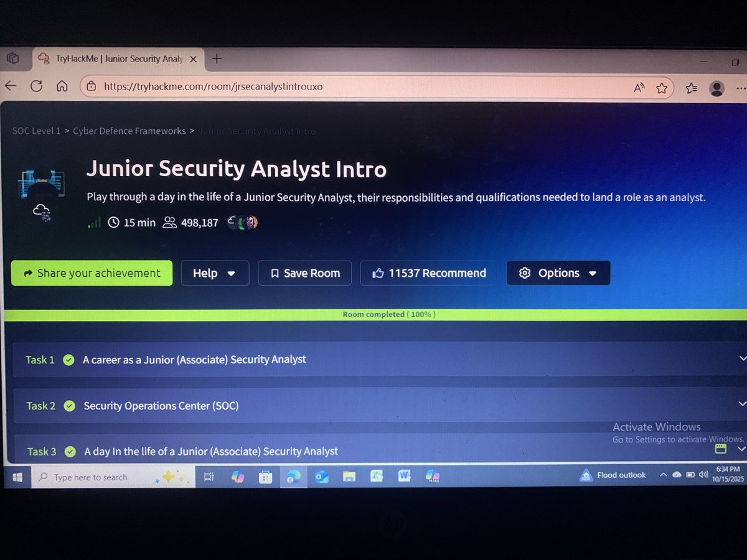Click the 15 min duration label
This screenshot has height=560, width=747.
coord(132,222)
